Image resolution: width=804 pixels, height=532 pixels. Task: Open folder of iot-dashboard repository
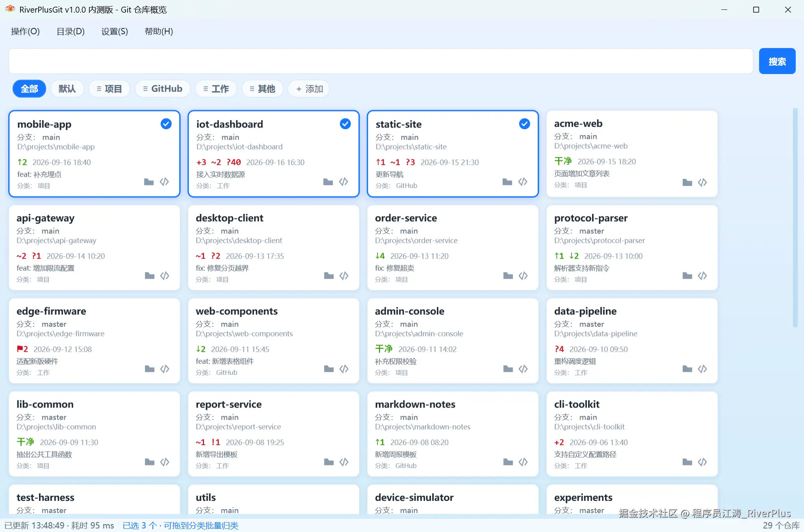328,182
